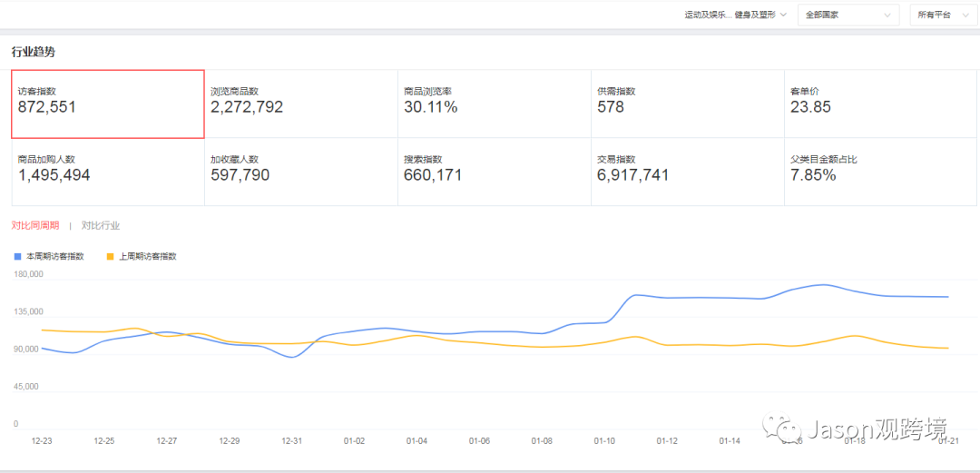Choose the 客单价 metric card
Screen dimensions: 980x473
(881, 103)
